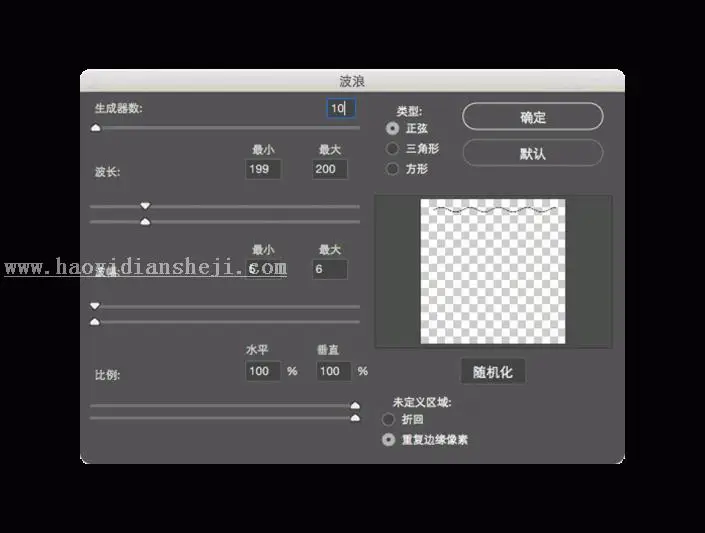Screen dimensions: 705x533
Task: Click the 波长 最大 field showing 200
Action: click(330, 169)
